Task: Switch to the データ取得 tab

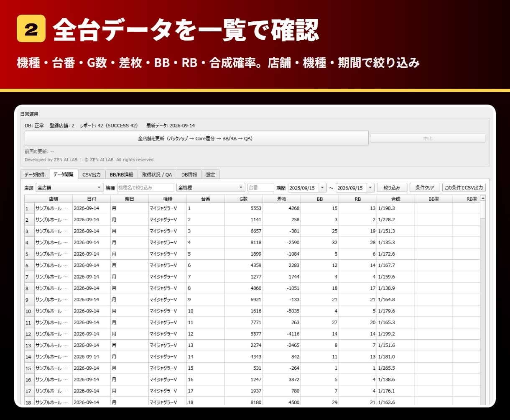Action: pyautogui.click(x=34, y=174)
